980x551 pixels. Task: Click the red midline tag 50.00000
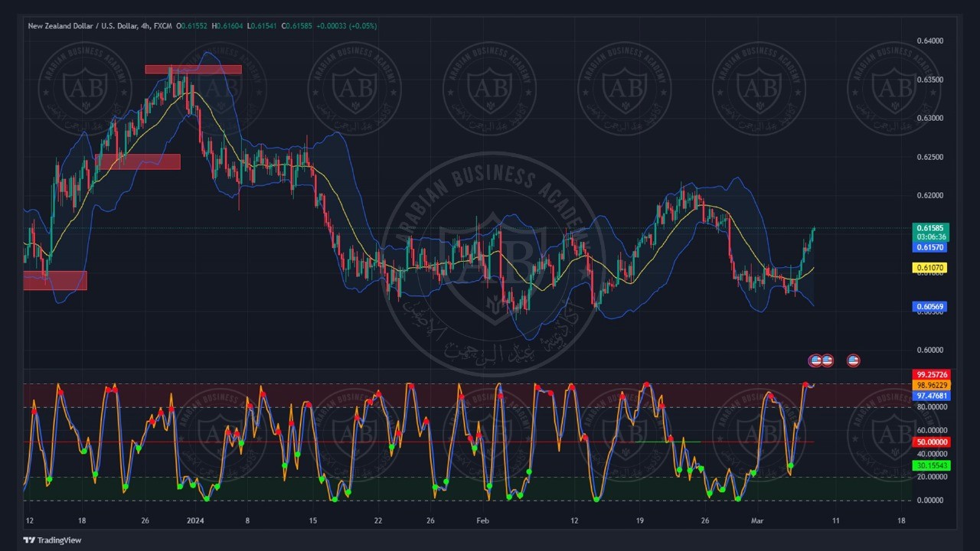[x=931, y=442]
